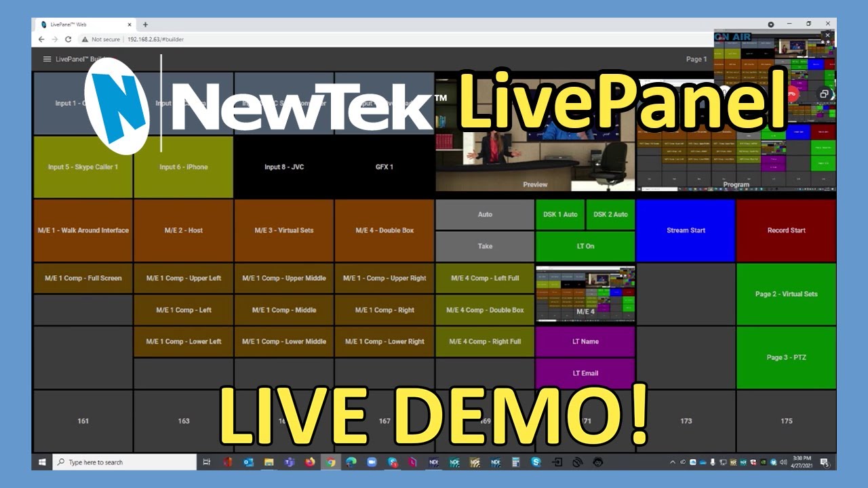Select M/E 1 Comp - Lower Right
This screenshot has height=488, width=868.
[384, 342]
